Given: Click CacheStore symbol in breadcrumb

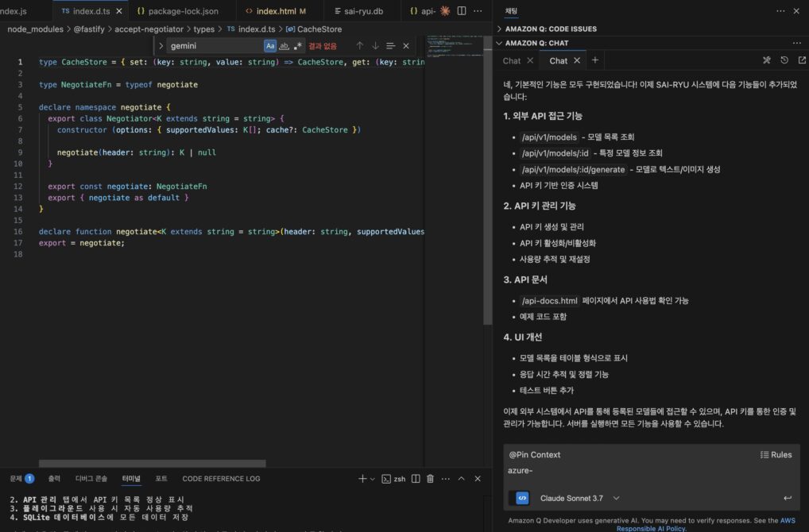Looking at the screenshot, I should [314, 29].
